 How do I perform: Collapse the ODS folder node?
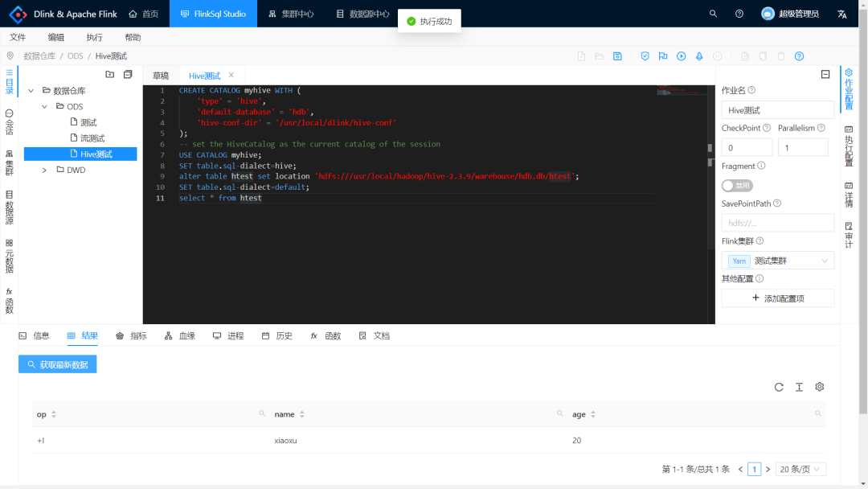45,106
